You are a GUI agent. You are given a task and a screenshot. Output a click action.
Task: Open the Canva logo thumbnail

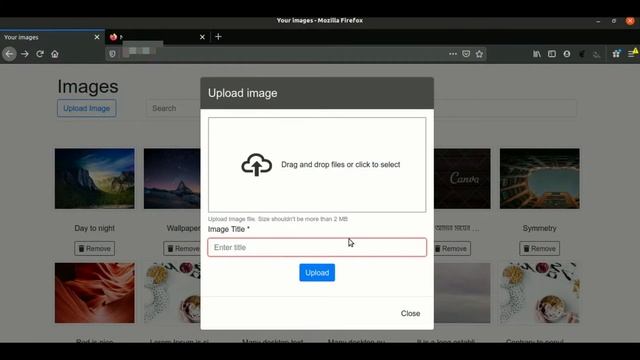pyautogui.click(x=462, y=179)
